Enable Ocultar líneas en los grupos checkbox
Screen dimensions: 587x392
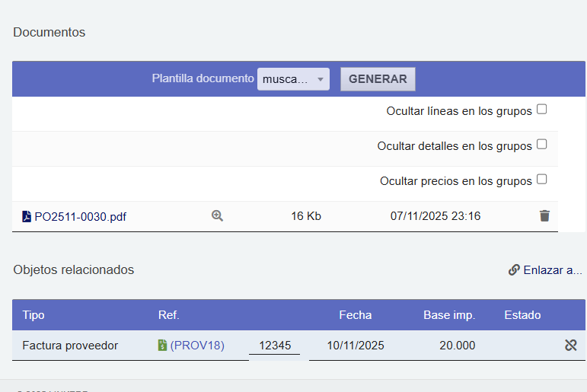542,110
